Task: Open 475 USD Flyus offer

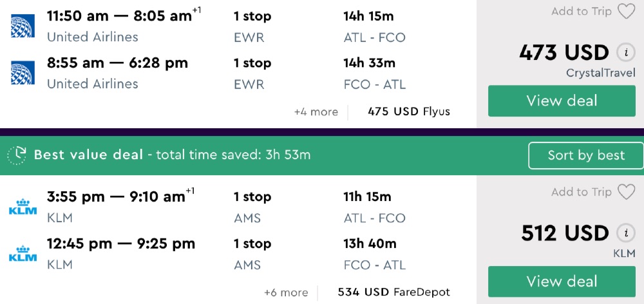Action: pyautogui.click(x=408, y=112)
